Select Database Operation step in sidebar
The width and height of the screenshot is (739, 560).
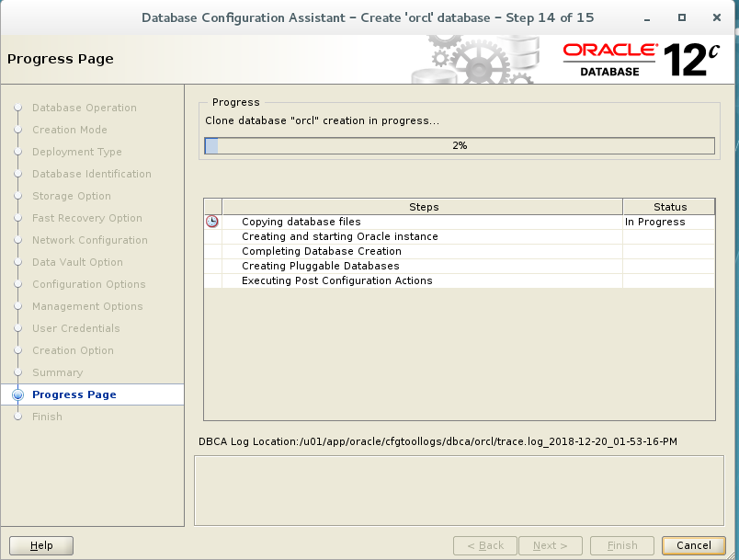coord(85,108)
